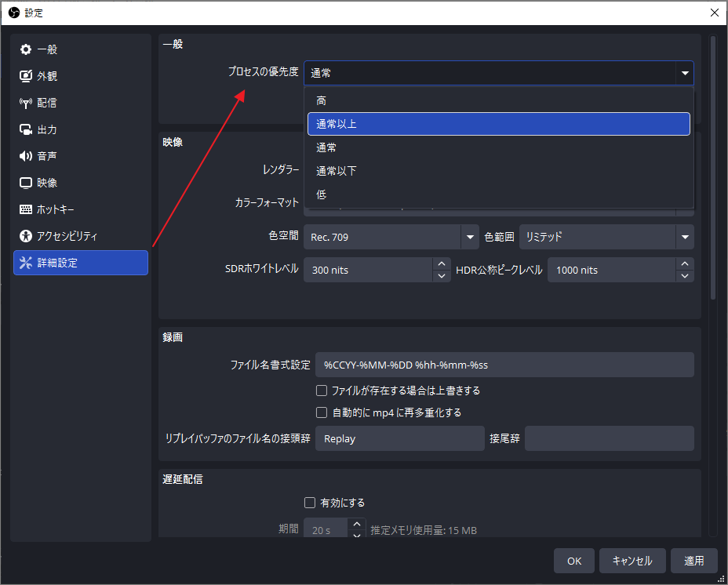Open ホットキー settings via keyboard icon
The height and width of the screenshot is (585, 728).
27,209
